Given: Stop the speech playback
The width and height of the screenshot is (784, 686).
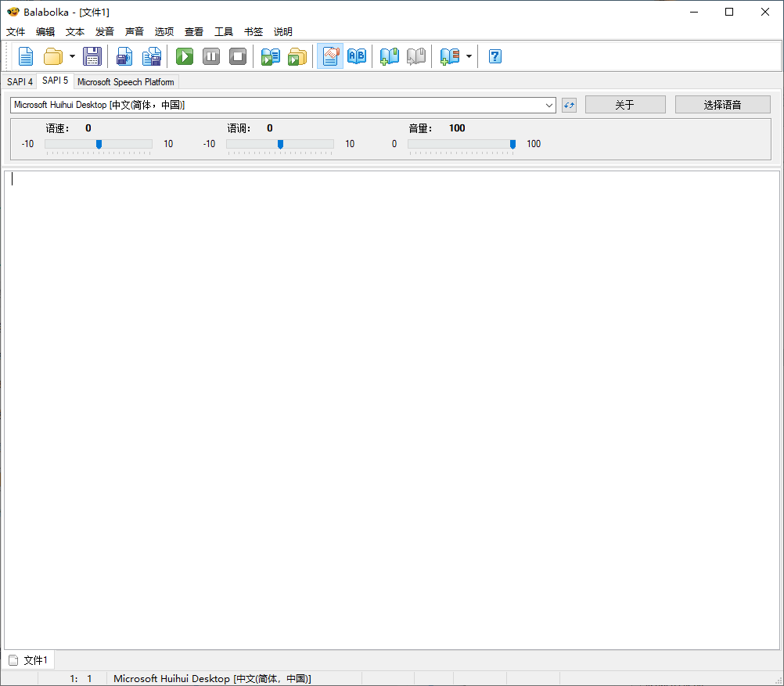Looking at the screenshot, I should tap(237, 56).
